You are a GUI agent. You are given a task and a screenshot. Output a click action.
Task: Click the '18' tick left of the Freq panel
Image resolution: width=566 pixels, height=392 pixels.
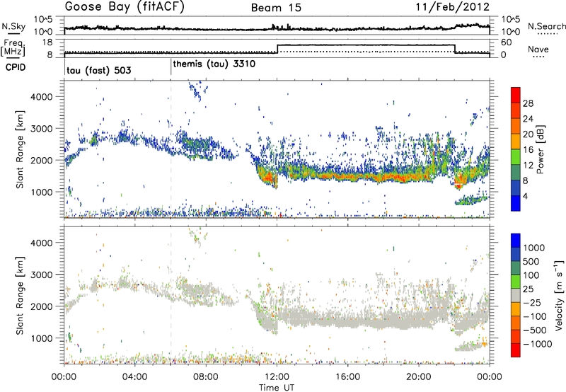[x=47, y=42]
